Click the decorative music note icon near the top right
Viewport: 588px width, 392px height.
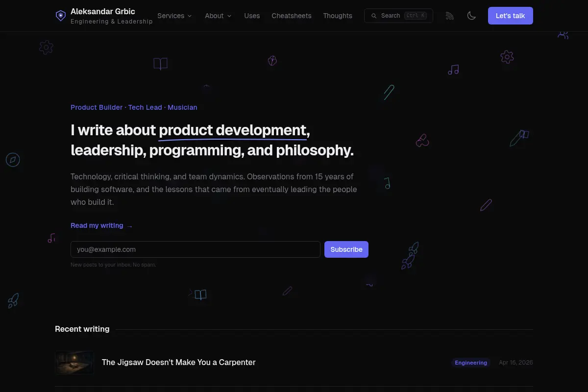(453, 70)
